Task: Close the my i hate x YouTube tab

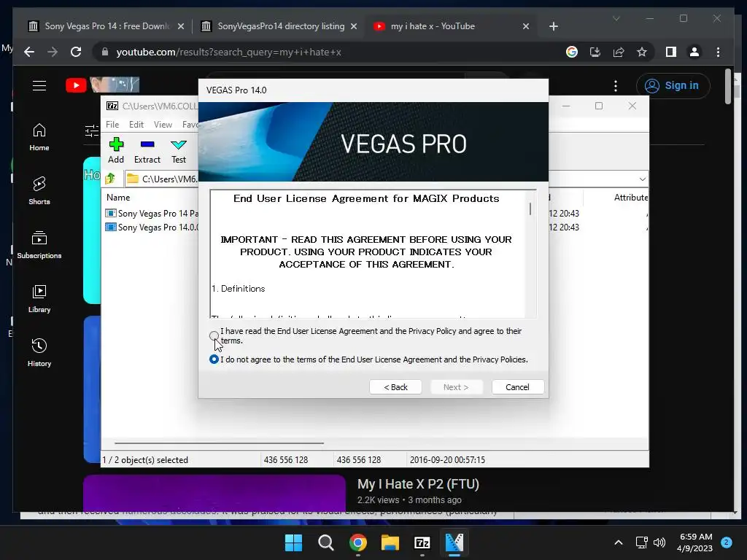Action: point(526,26)
